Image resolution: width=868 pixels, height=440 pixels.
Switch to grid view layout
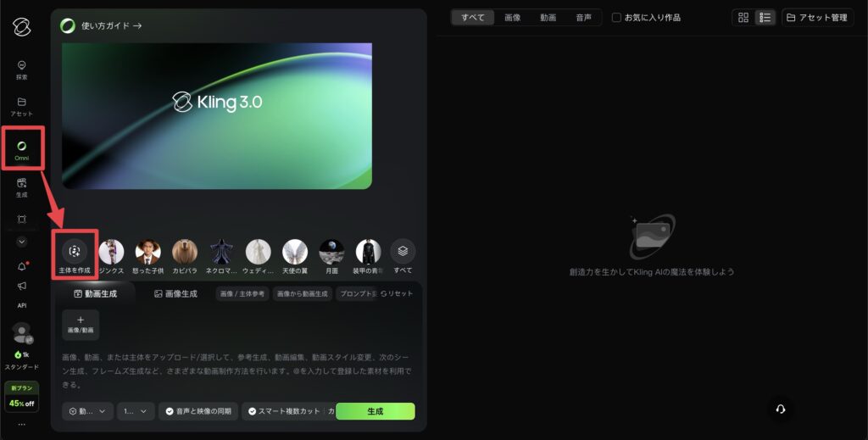743,18
